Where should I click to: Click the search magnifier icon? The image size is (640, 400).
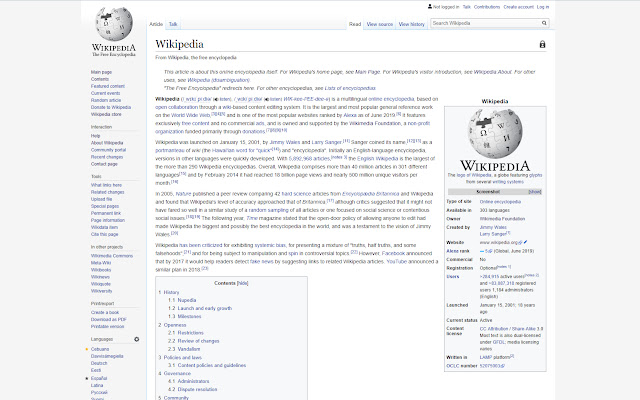[x=544, y=23]
